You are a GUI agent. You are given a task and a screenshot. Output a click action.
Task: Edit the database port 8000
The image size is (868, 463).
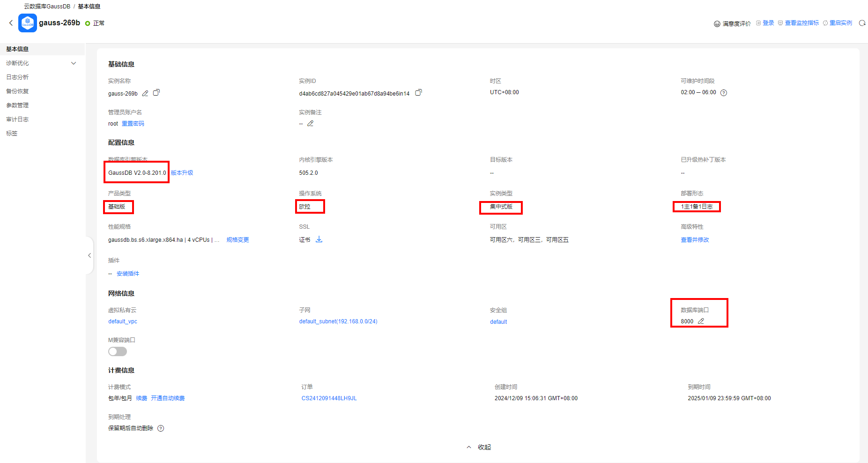[701, 321]
